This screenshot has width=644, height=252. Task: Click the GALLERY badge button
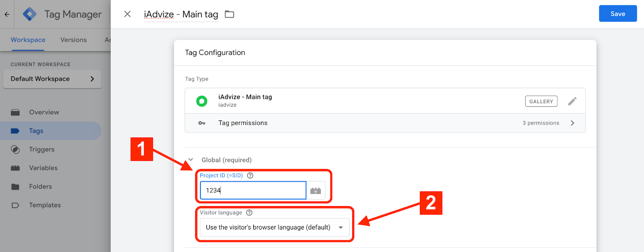pos(541,101)
